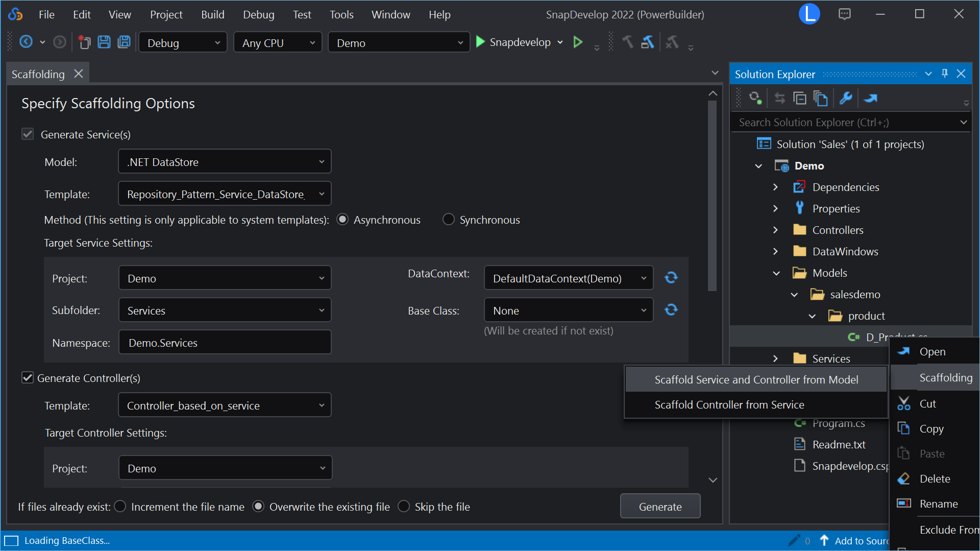Open the Any CPU platform dropdown
Screen dimensions: 980x551
point(278,42)
